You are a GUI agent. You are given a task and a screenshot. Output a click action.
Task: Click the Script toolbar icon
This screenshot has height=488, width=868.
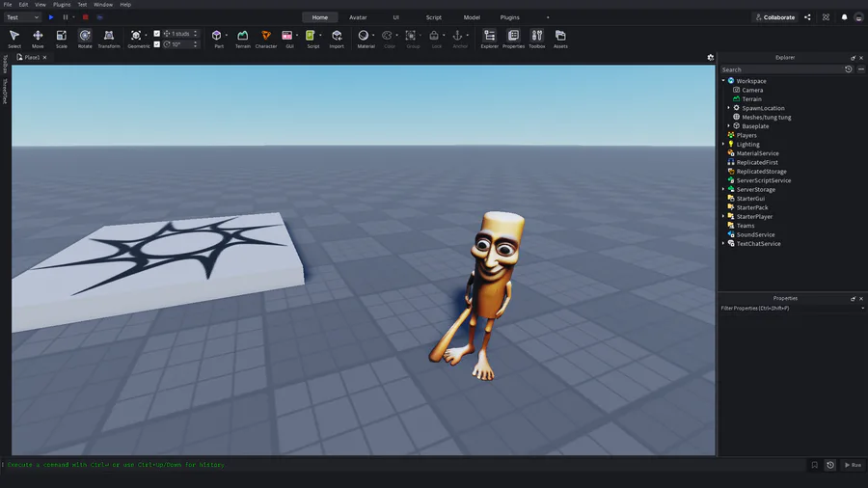pos(310,36)
